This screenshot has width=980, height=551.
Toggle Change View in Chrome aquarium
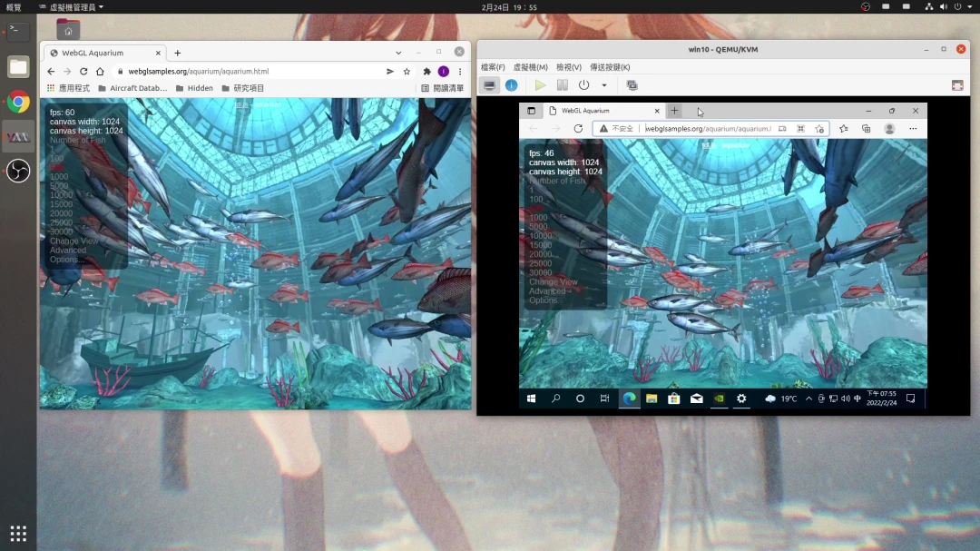(73, 241)
